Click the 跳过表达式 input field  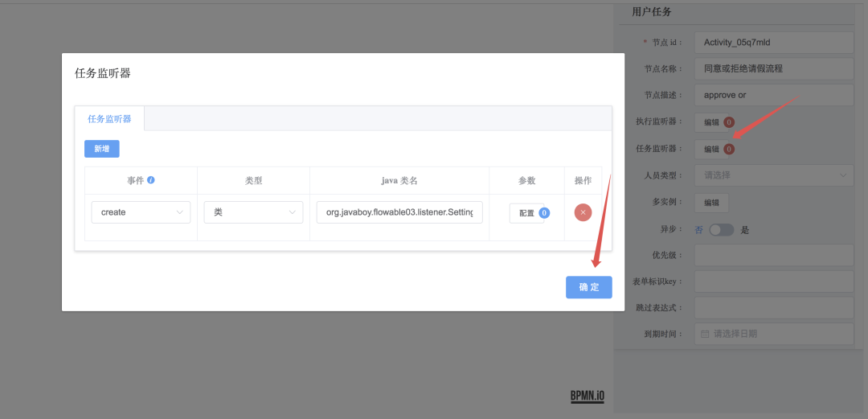point(774,307)
